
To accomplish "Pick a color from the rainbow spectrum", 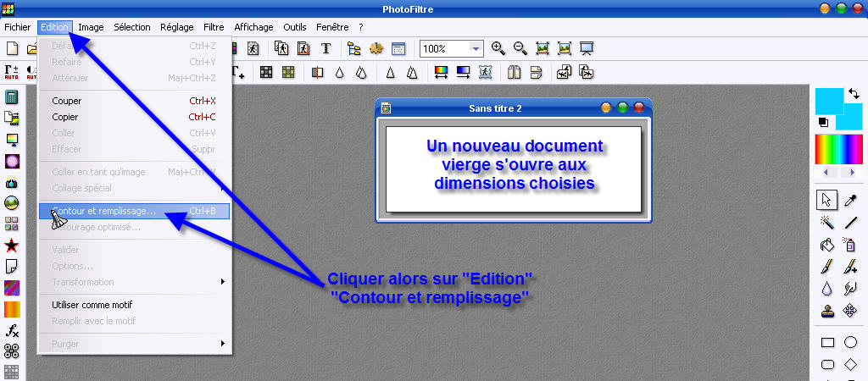I will click(x=837, y=150).
